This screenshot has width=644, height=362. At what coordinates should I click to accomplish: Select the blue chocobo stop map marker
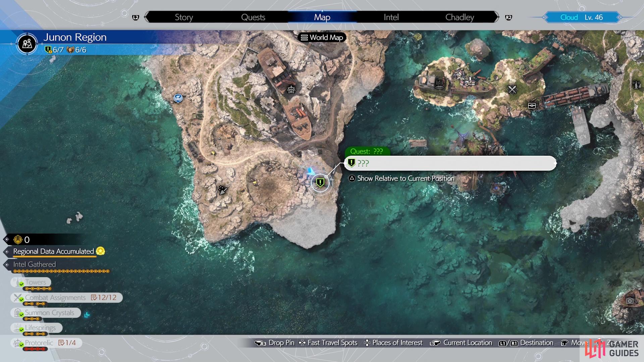(x=178, y=98)
